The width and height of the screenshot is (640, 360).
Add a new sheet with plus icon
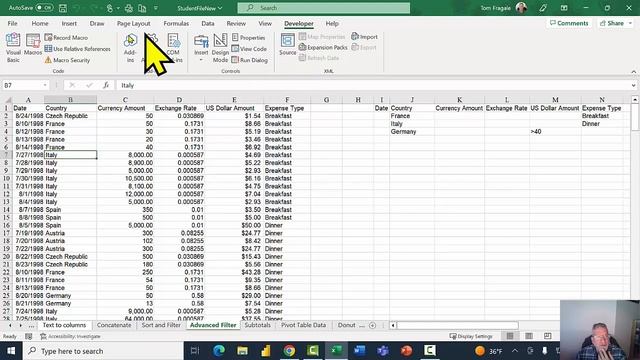pyautogui.click(x=372, y=325)
